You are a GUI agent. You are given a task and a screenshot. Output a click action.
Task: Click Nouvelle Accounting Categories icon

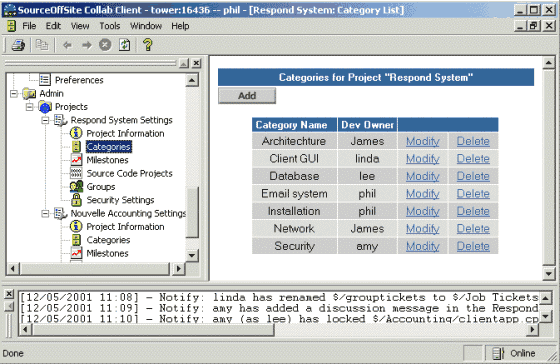click(76, 240)
